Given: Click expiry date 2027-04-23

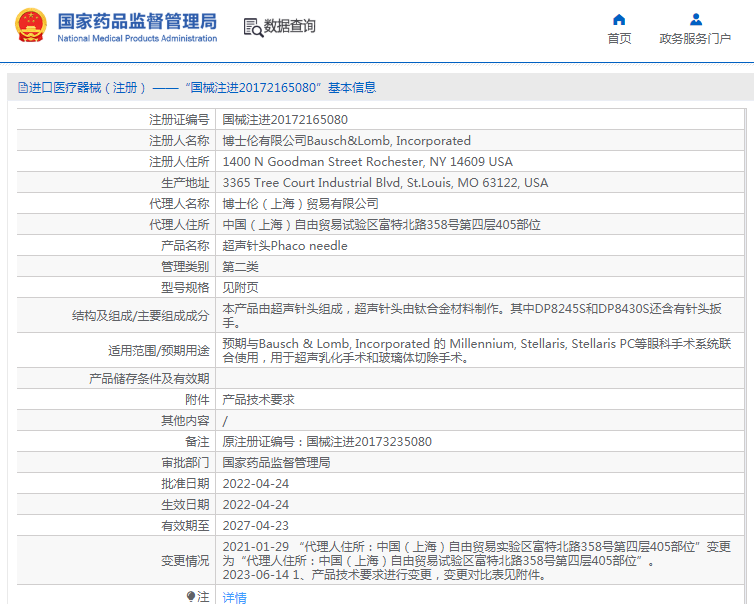Looking at the screenshot, I should (x=255, y=526).
